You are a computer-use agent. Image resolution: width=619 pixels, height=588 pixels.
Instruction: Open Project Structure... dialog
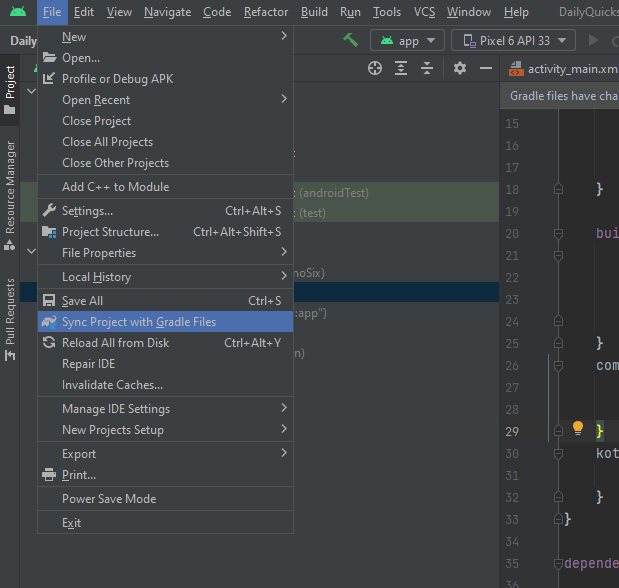[165, 232]
